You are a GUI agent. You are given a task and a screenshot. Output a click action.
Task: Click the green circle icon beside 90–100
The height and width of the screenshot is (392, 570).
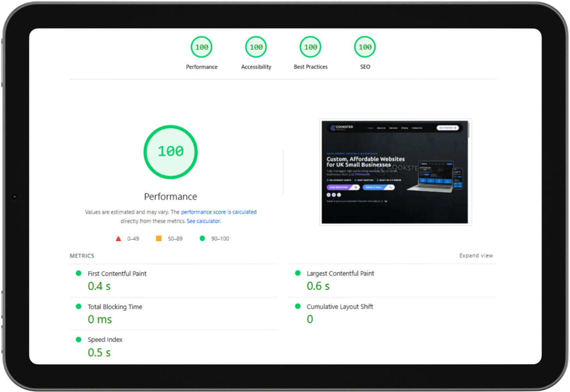pos(202,238)
